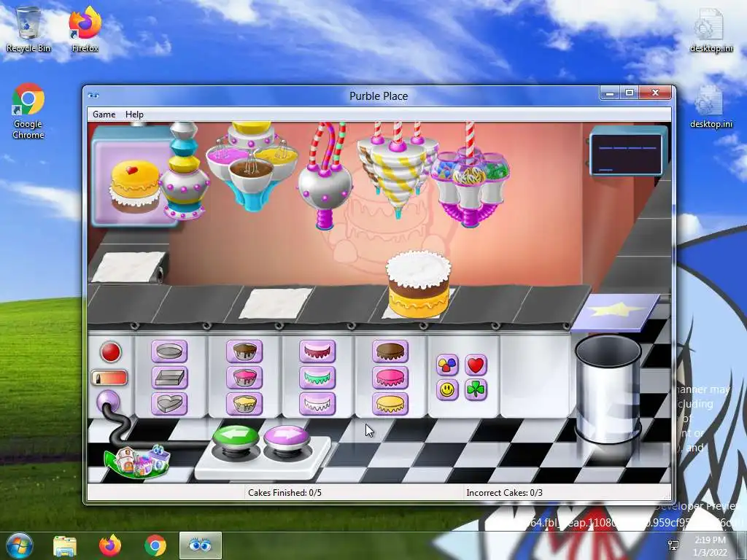The height and width of the screenshot is (560, 747).
Task: Apply the pink top frosting
Action: tap(390, 378)
